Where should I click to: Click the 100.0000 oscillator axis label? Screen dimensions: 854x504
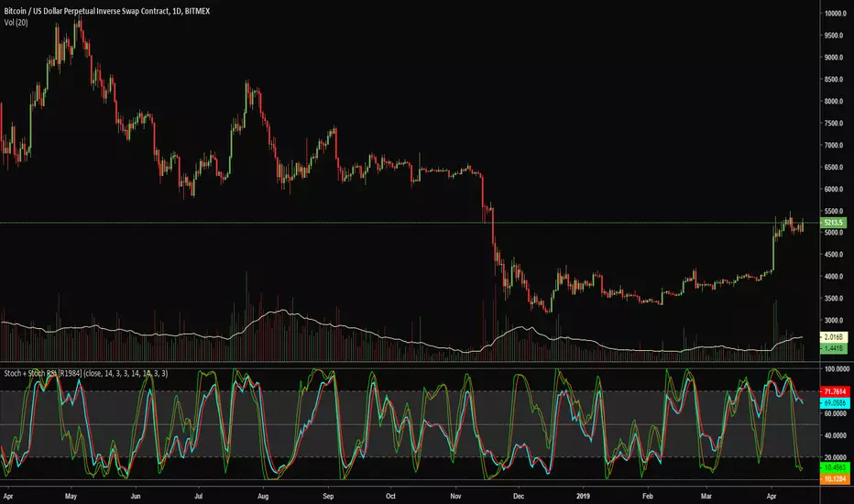[837, 369]
